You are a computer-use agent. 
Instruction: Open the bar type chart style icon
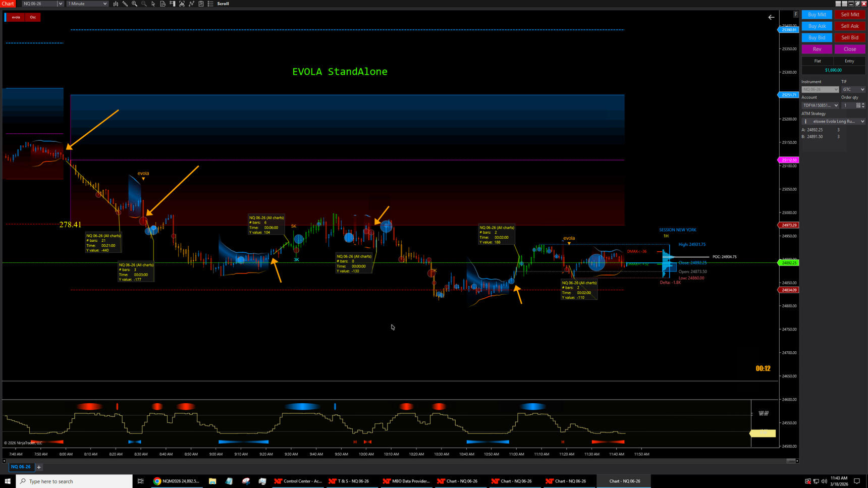point(116,4)
